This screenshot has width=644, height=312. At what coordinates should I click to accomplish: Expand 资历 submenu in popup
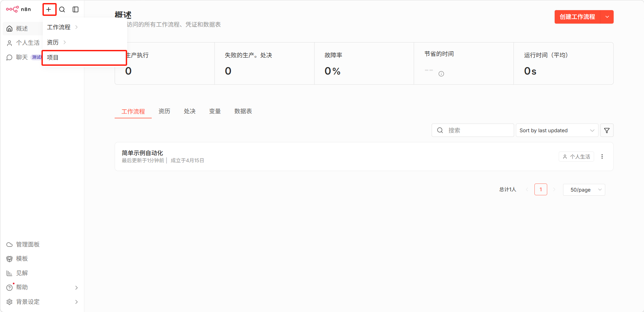point(84,42)
